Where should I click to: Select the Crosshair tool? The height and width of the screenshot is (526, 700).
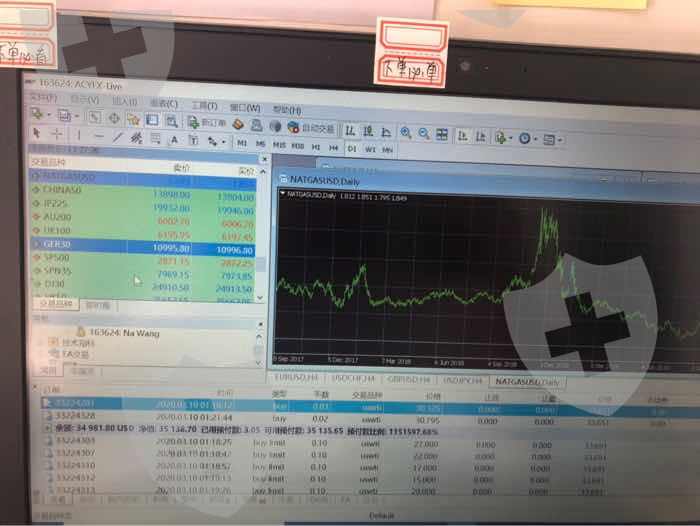coord(57,134)
